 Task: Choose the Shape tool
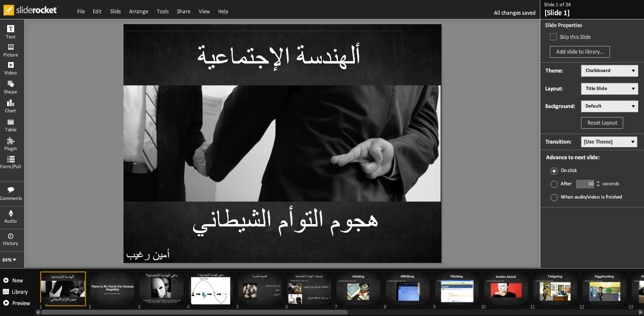(10, 87)
